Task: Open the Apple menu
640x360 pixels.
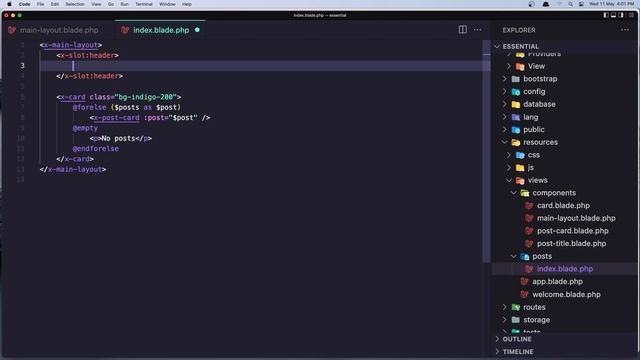Action: point(9,4)
